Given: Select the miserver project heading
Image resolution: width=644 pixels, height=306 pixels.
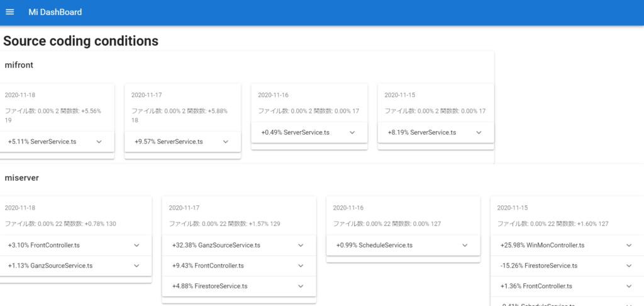Looking at the screenshot, I should [22, 178].
